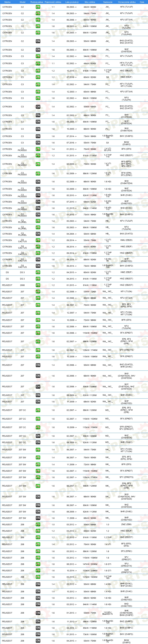Click the '1.6 THP 165' body cell

point(108,577)
